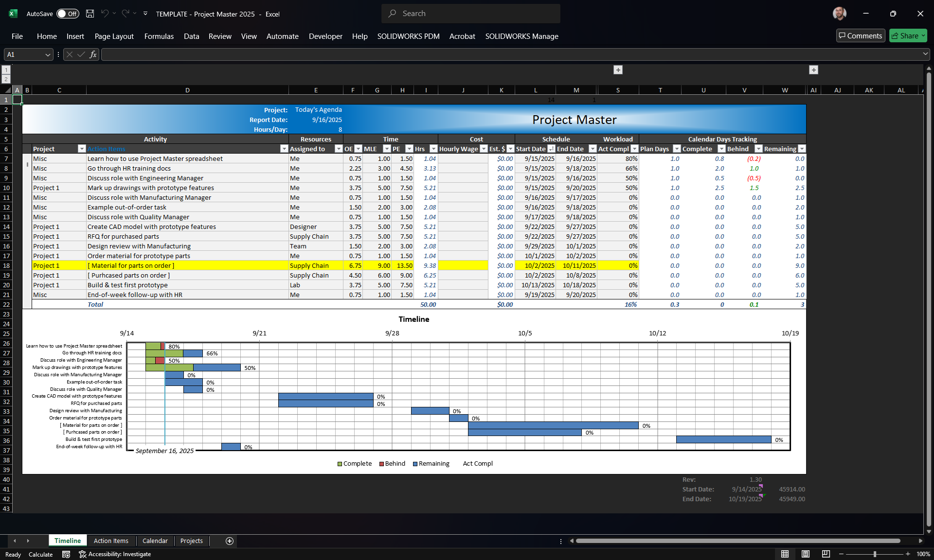Open the Project column filter dropdown
This screenshot has height=560, width=934.
tap(81, 149)
